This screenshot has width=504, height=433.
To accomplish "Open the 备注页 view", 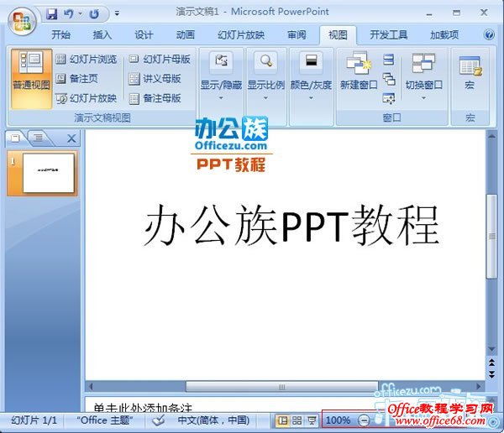I will coord(76,79).
